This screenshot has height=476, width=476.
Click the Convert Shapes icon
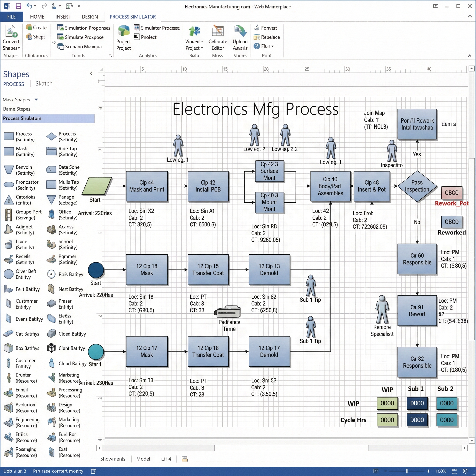click(x=11, y=32)
